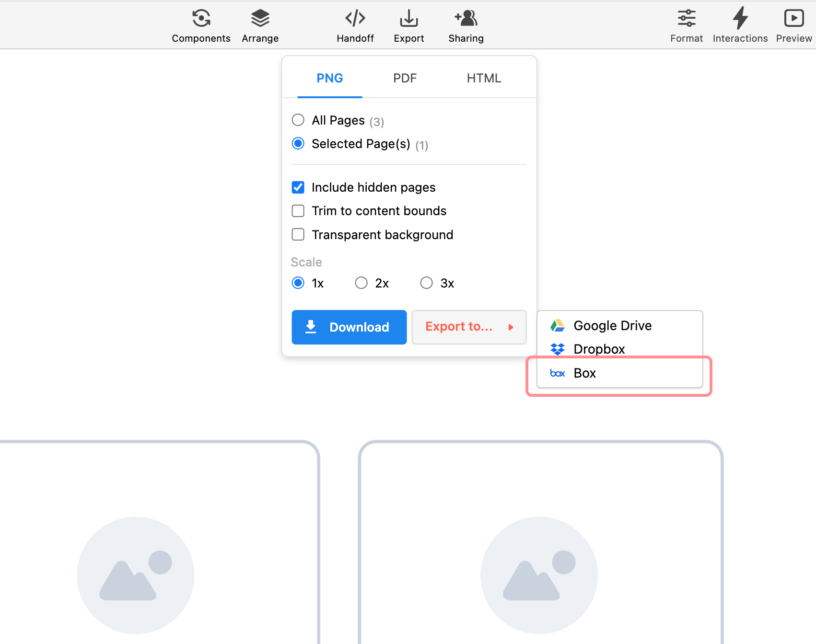Click the Preview play icon
This screenshot has height=644, width=816.
tap(793, 19)
